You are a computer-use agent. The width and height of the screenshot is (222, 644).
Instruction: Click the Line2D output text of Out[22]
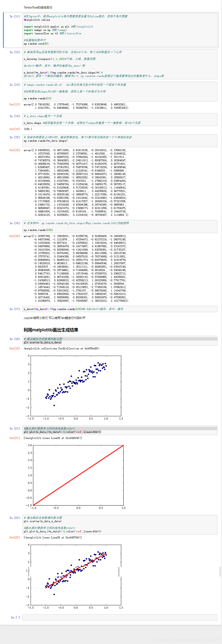click(53, 537)
